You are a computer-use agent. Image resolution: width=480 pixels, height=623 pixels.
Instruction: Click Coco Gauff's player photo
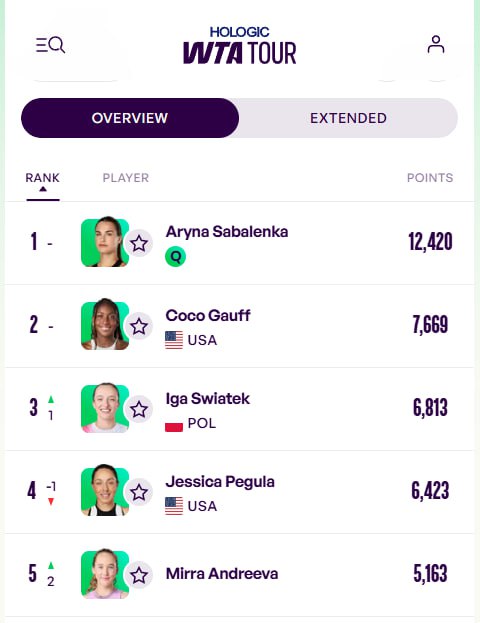[x=105, y=324]
